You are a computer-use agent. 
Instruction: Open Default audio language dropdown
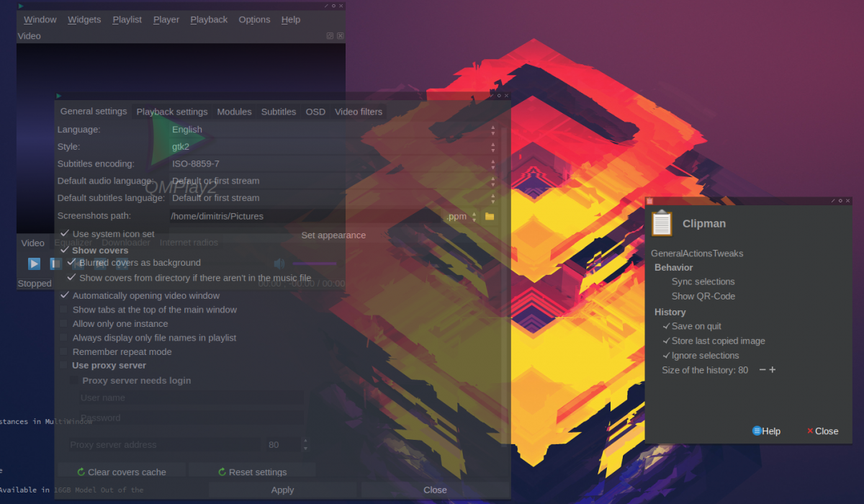click(334, 181)
